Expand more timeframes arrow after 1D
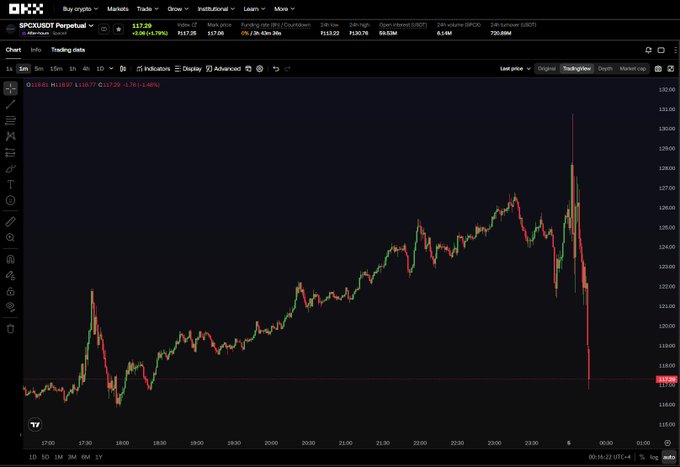The height and width of the screenshot is (467, 680). point(111,69)
